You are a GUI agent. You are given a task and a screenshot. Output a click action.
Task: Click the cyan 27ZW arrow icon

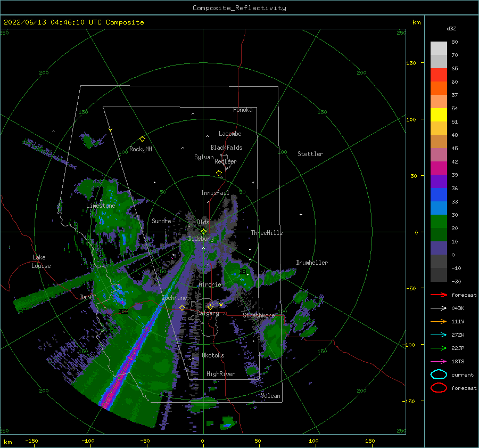[439, 335]
